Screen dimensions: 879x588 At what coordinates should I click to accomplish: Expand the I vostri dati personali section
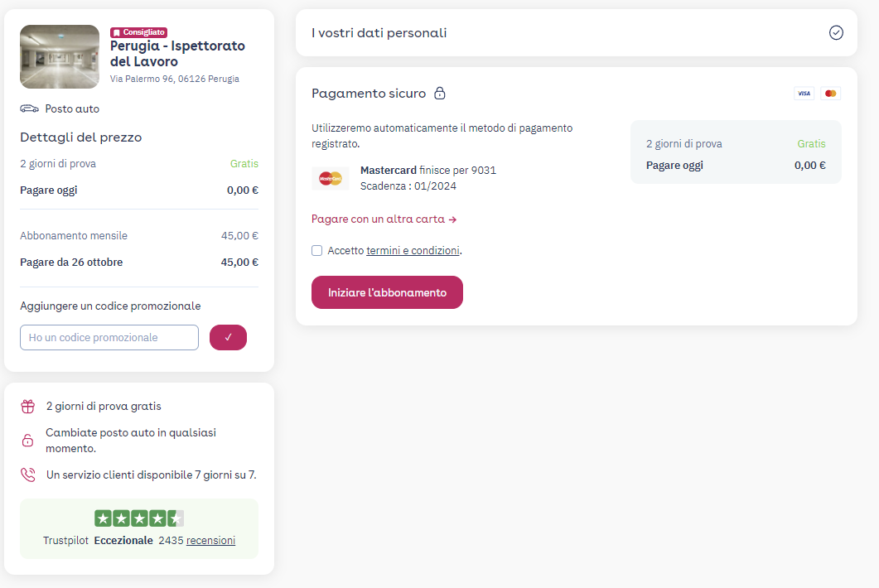[577, 32]
